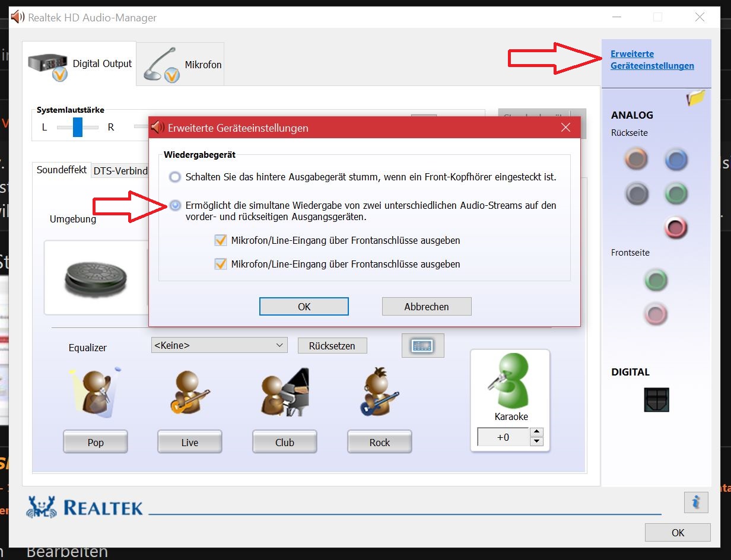Switch to the Digital Output tab
The image size is (731, 560).
(x=80, y=64)
